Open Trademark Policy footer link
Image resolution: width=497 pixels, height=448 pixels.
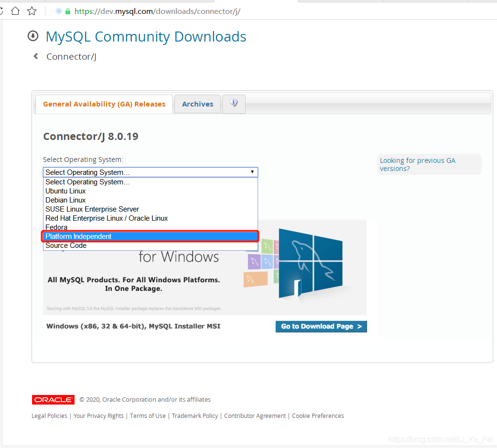click(x=195, y=416)
